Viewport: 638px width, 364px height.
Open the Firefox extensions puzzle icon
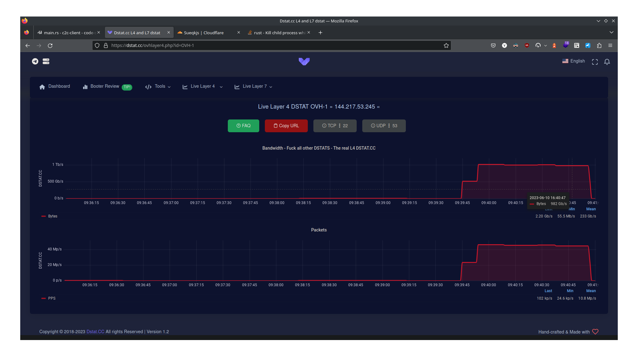(x=599, y=45)
